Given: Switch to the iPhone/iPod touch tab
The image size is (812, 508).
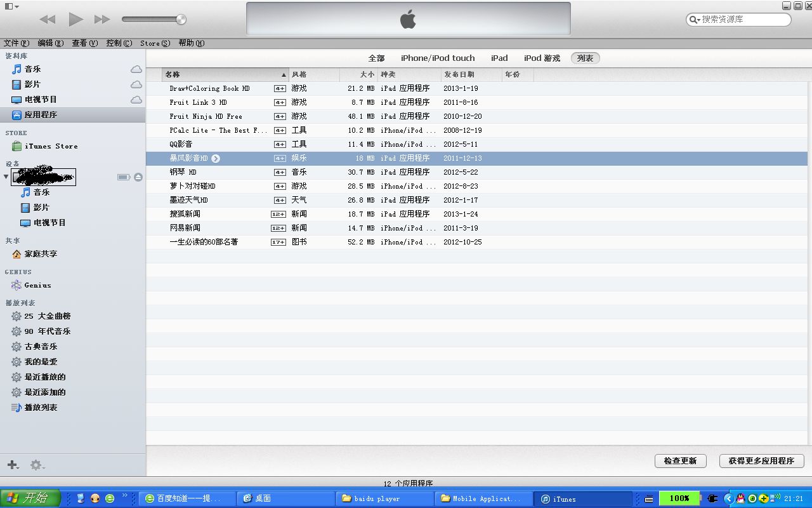Looking at the screenshot, I should [x=438, y=58].
